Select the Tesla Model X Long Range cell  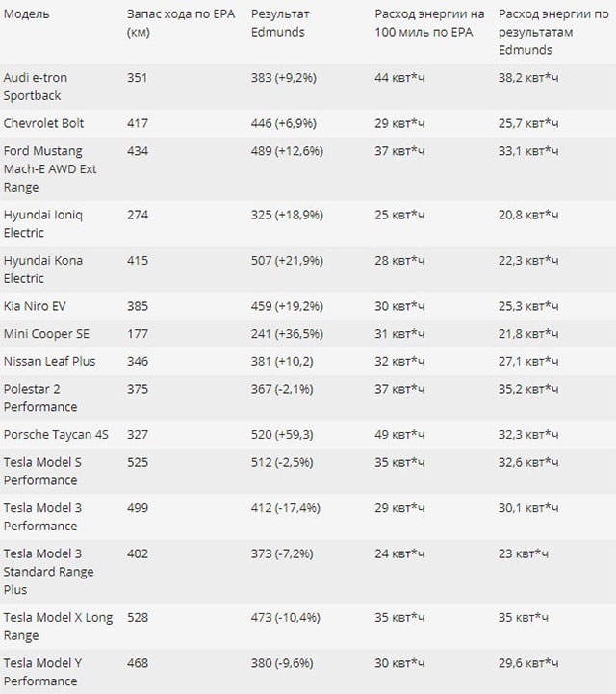coord(58,626)
